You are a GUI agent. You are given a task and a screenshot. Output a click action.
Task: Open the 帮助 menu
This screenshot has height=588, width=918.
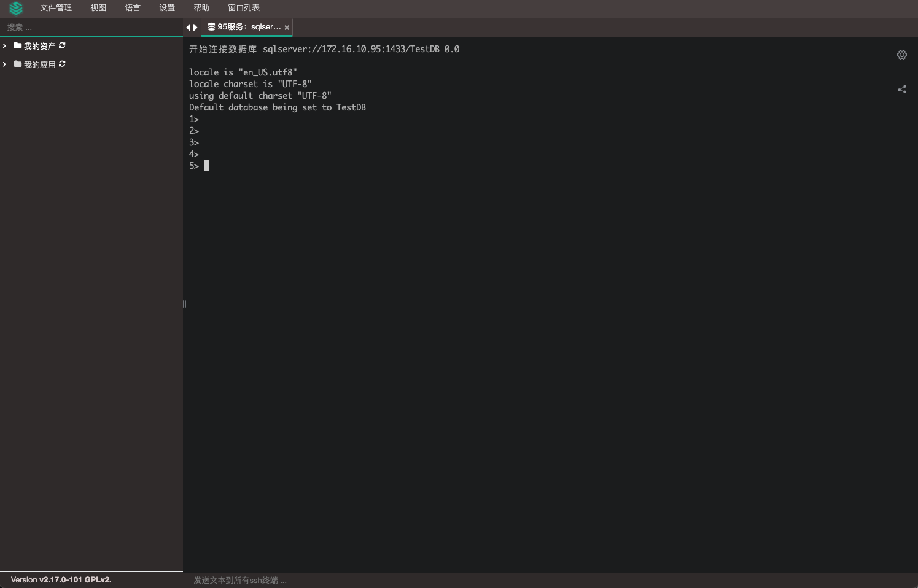pos(201,8)
